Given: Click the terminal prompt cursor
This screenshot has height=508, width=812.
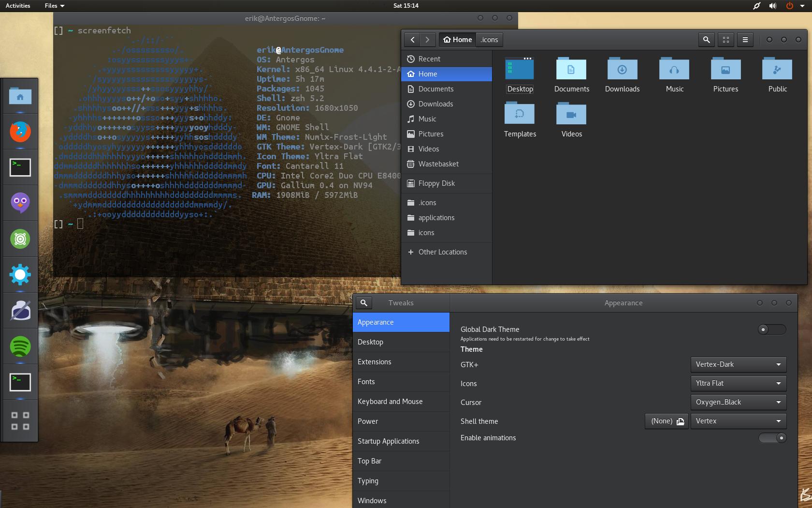Looking at the screenshot, I should [x=80, y=224].
